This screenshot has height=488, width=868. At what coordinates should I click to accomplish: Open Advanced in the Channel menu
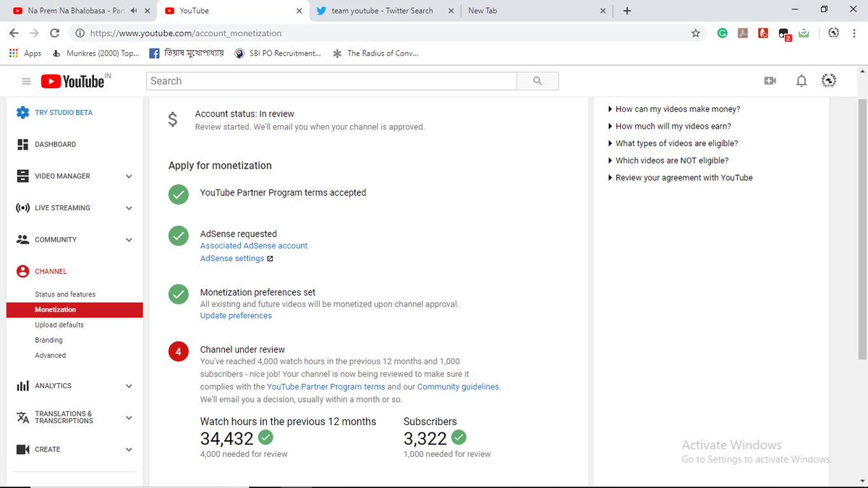(50, 356)
